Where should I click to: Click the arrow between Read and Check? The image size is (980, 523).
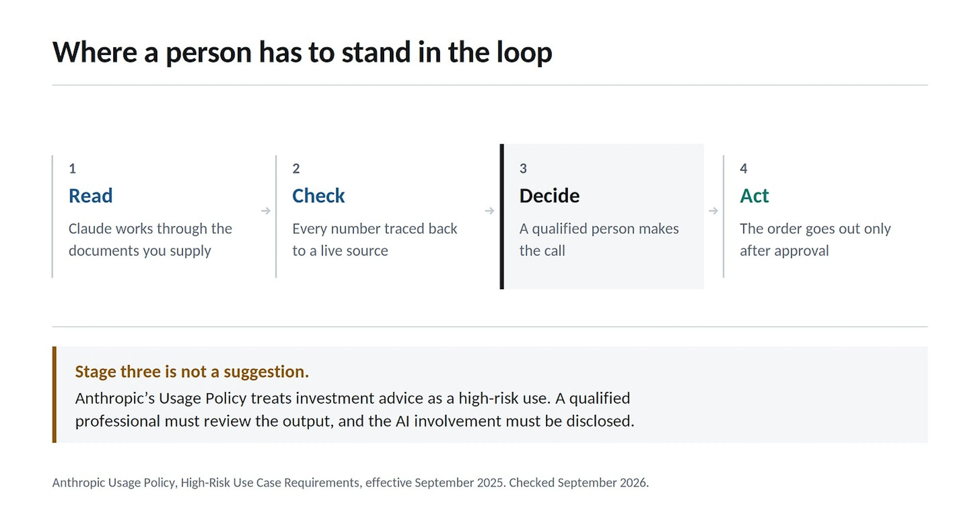coord(266,211)
